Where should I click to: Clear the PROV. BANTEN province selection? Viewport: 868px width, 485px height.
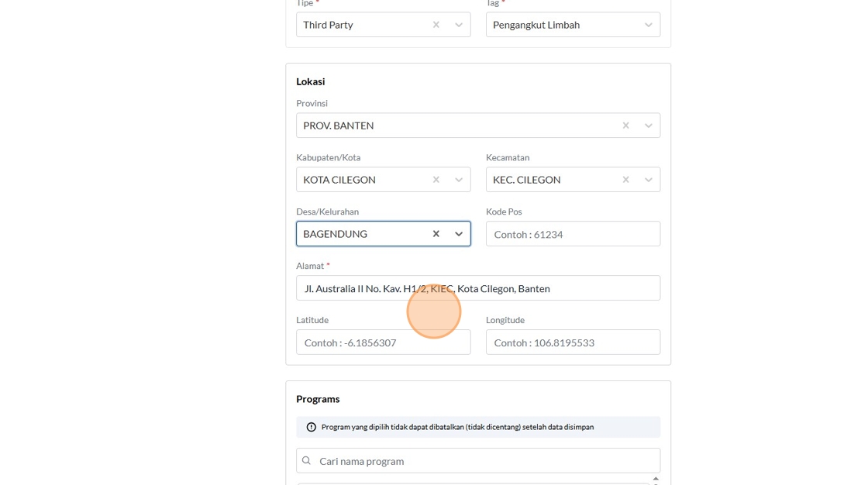click(x=625, y=126)
